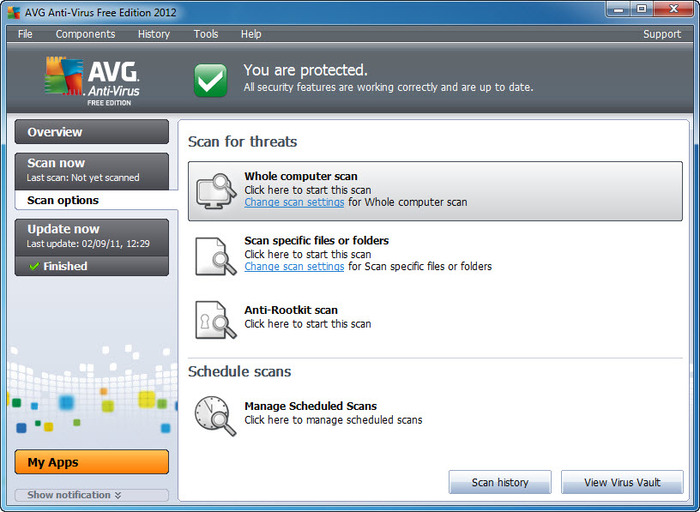The image size is (700, 512).
Task: Open the History menu
Action: 154,34
